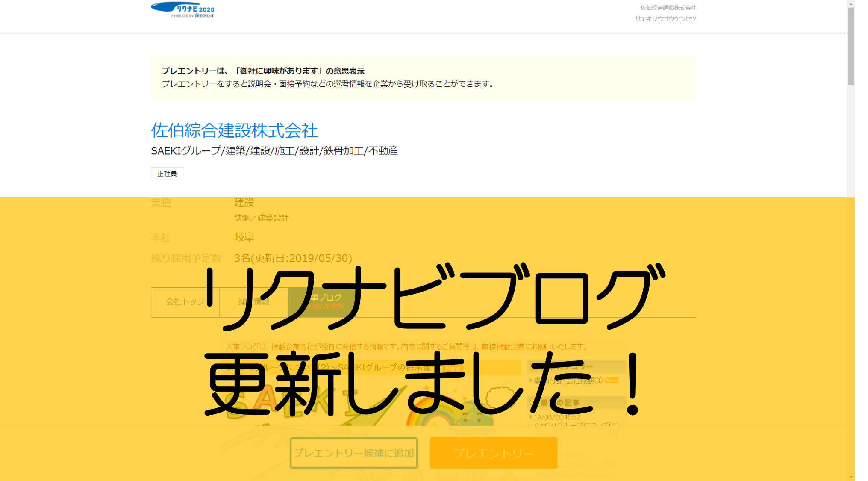Screen dimensions: 868x481
Task: Switch to 採用情報 tab
Action: click(254, 302)
